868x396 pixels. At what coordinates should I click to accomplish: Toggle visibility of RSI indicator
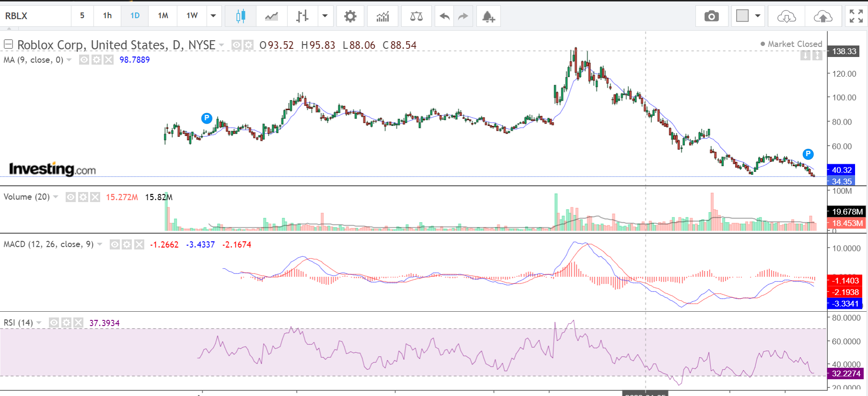pyautogui.click(x=54, y=323)
